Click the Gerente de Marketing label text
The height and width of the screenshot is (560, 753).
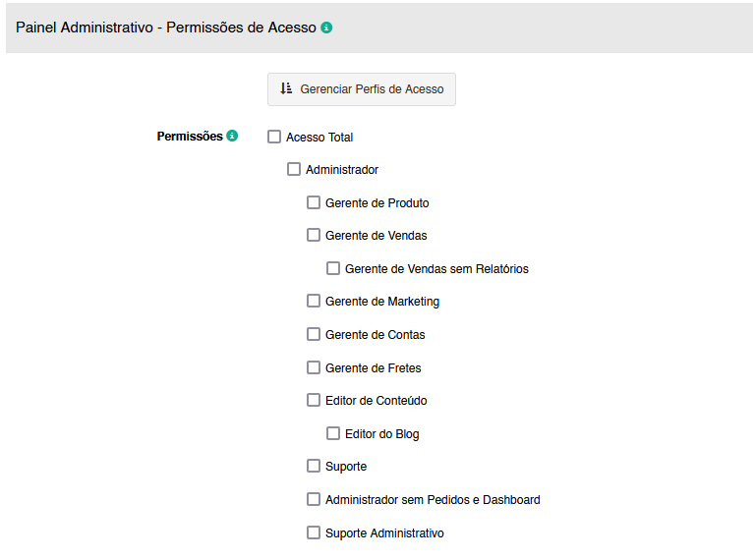pyautogui.click(x=382, y=302)
